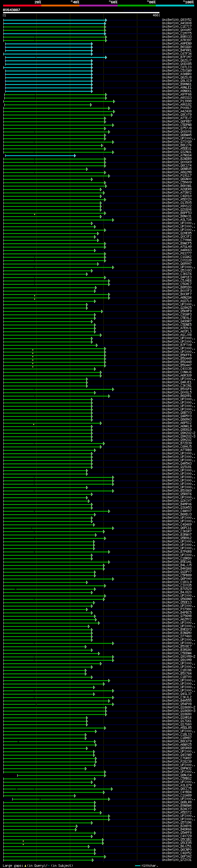The width and height of the screenshot is (197, 868).
Task: Select the UniRef100_A9NKK1 label
Action: [177, 91]
